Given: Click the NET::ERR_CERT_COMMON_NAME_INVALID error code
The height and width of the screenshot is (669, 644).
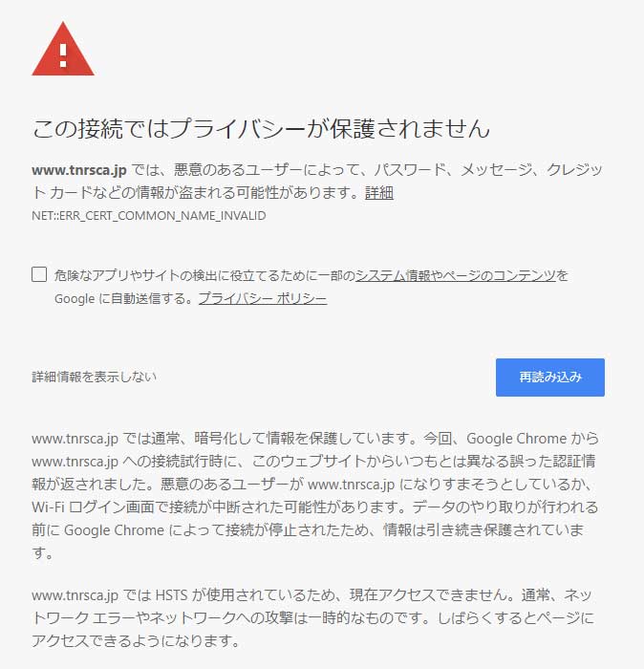Looking at the screenshot, I should (x=149, y=215).
